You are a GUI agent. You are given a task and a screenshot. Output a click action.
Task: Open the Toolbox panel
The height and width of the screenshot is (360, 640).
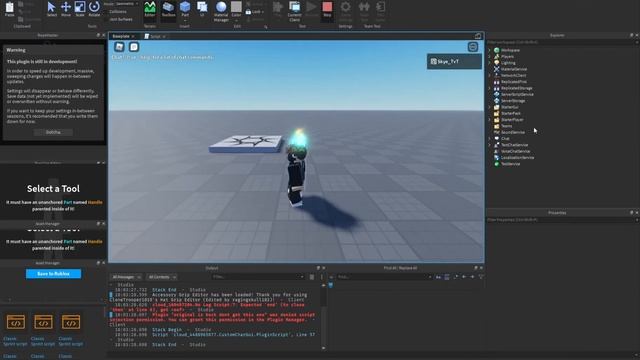(168, 9)
